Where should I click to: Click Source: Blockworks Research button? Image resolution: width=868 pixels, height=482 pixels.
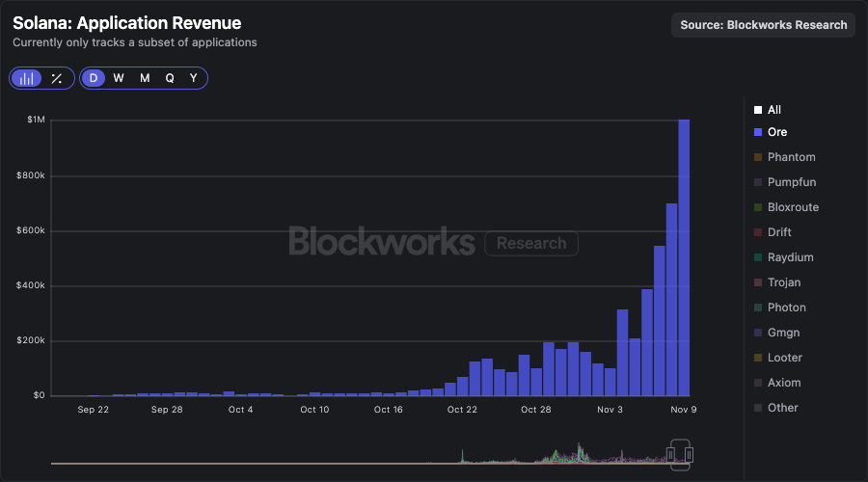click(x=764, y=25)
